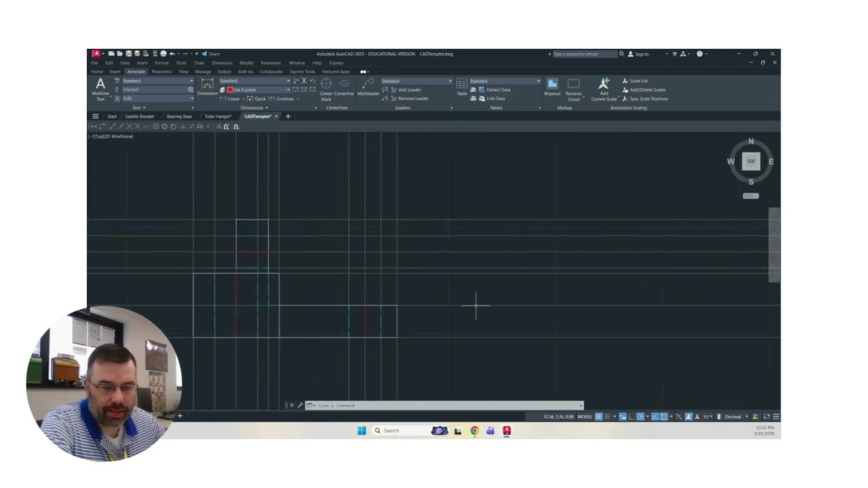Open the Modify menu
The width and height of the screenshot is (868, 488).
coord(246,62)
